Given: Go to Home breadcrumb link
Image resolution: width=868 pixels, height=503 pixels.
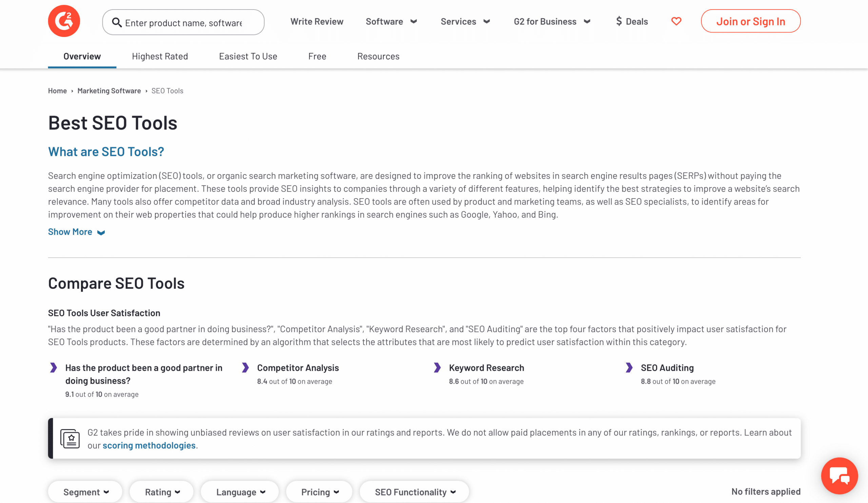Looking at the screenshot, I should pyautogui.click(x=57, y=90).
